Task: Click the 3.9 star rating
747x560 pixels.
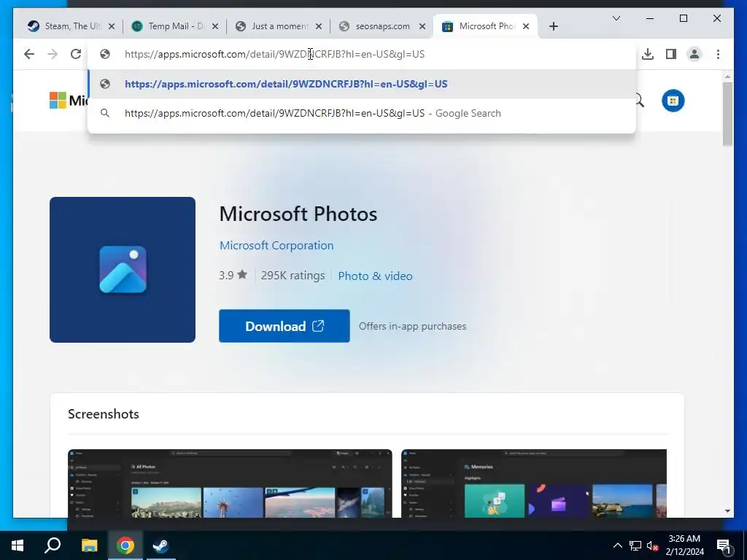Action: 233,275
